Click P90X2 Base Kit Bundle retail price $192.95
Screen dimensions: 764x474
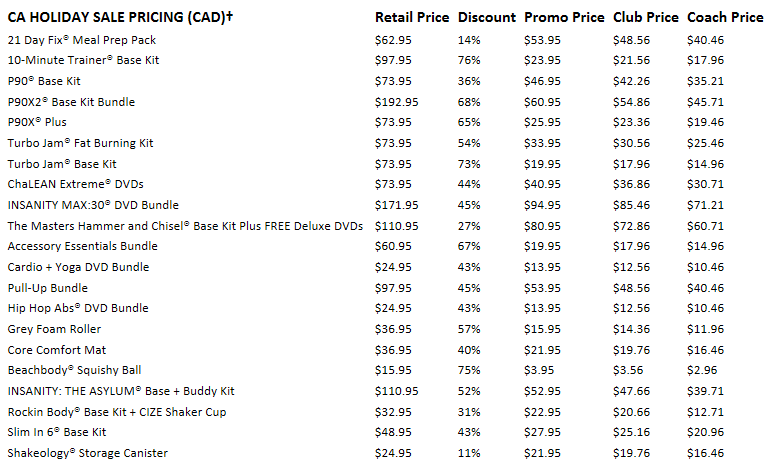[396, 102]
